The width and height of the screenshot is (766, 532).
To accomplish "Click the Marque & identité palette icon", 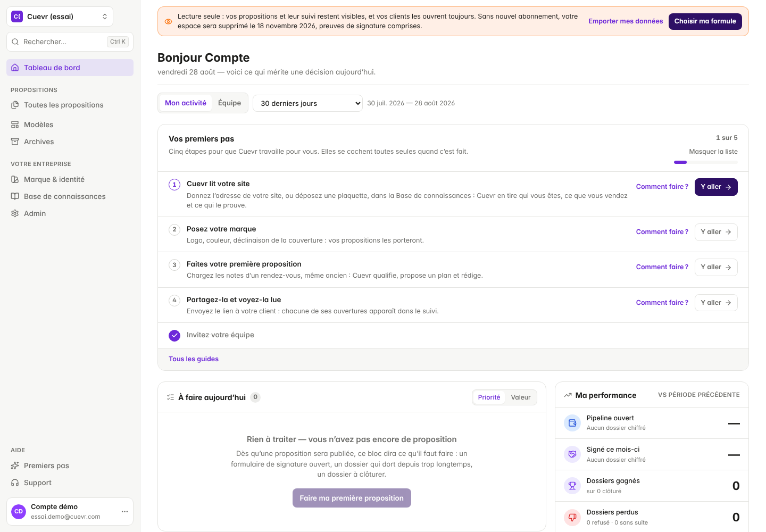I will coord(15,179).
